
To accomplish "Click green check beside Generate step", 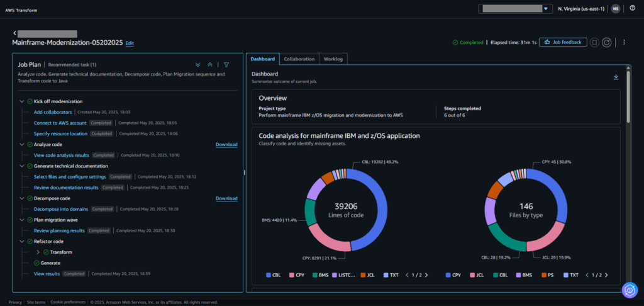I will coord(36,263).
